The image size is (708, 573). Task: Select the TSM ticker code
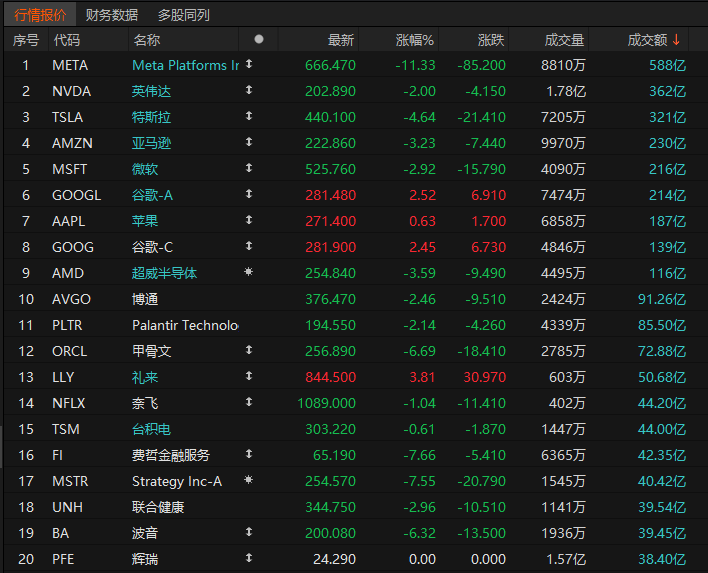66,429
